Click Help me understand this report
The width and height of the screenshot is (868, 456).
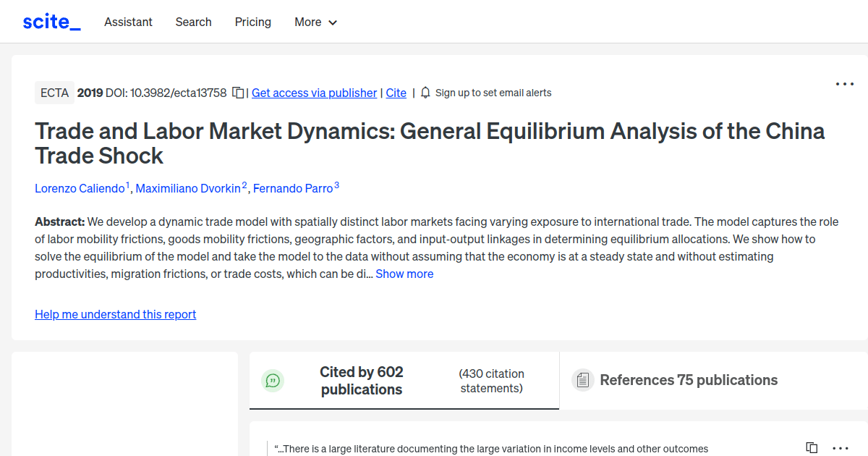pyautogui.click(x=115, y=314)
